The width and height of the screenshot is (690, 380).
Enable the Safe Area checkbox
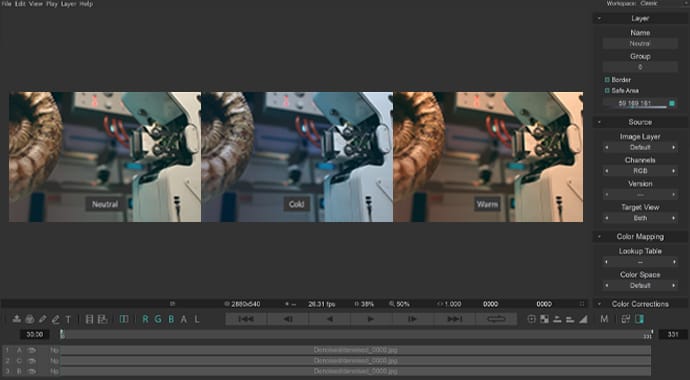point(607,91)
